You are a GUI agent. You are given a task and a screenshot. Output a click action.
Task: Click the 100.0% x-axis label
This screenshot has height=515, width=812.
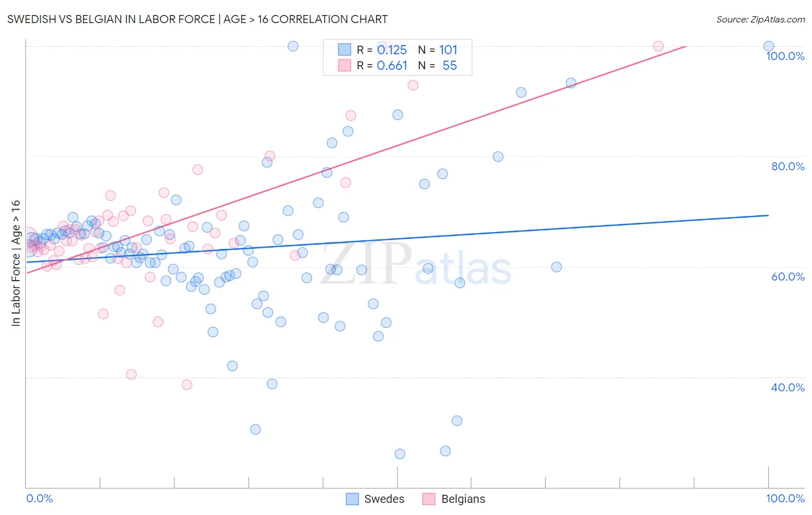tap(785, 498)
